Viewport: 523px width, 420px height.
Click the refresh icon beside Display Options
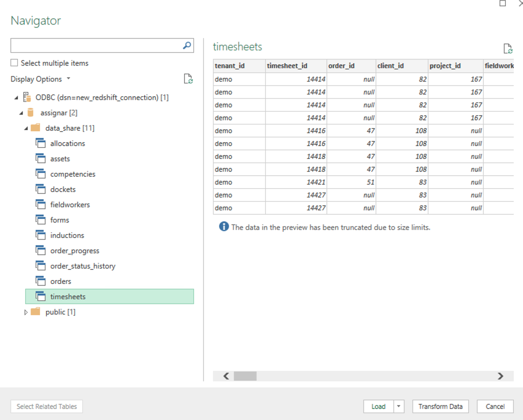point(188,79)
